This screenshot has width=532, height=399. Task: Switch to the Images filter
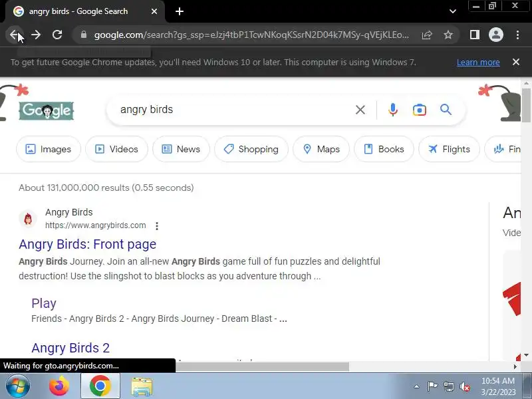(49, 149)
